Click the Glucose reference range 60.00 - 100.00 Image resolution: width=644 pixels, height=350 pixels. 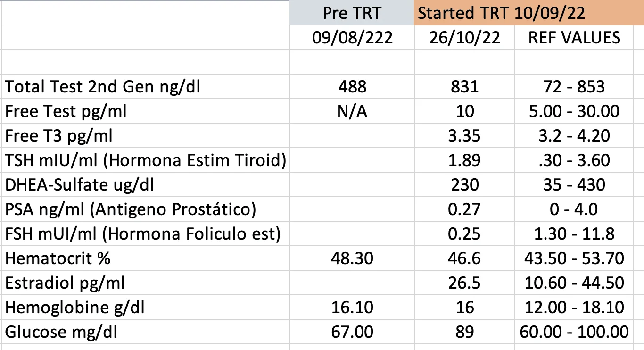pyautogui.click(x=574, y=332)
